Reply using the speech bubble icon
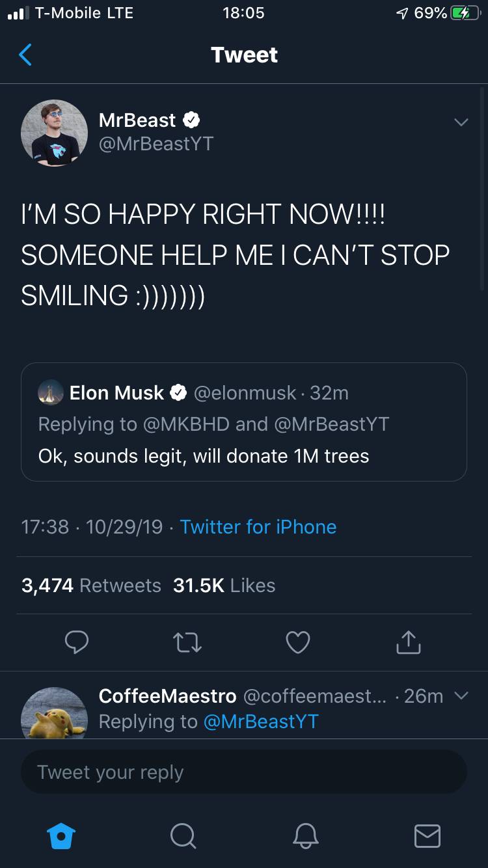488x868 pixels. (x=77, y=642)
